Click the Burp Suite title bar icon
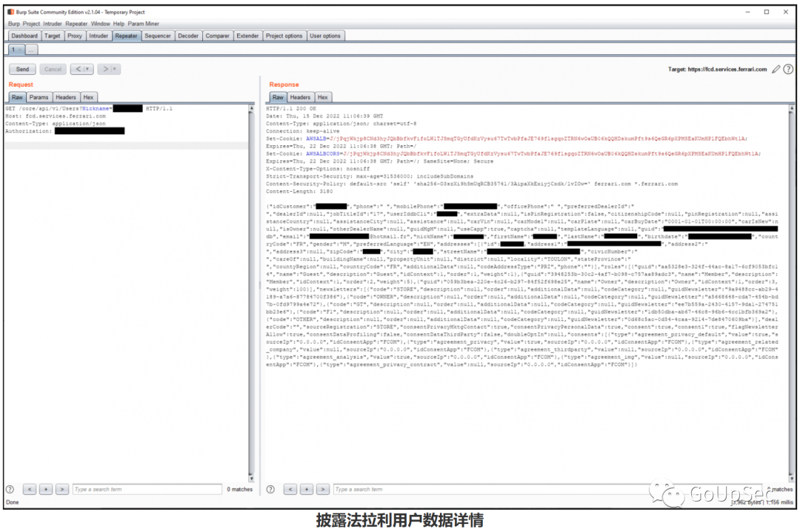Screen dimensions: 800x532 coord(10,12)
